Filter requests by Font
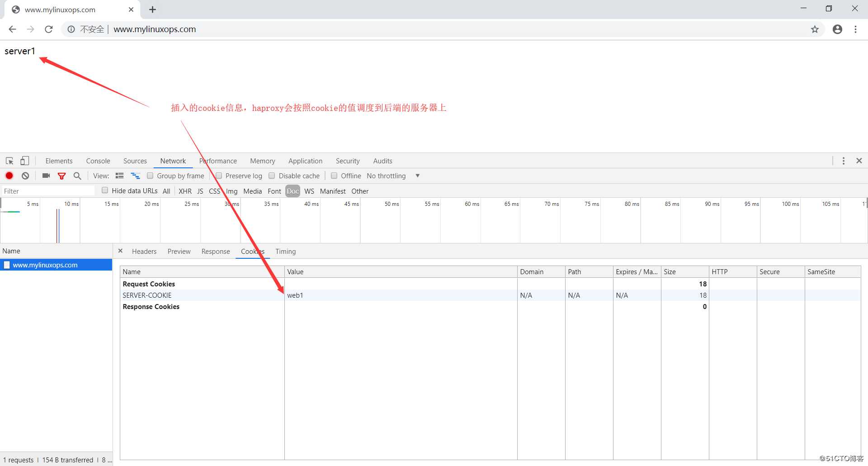This screenshot has height=466, width=868. tap(274, 191)
